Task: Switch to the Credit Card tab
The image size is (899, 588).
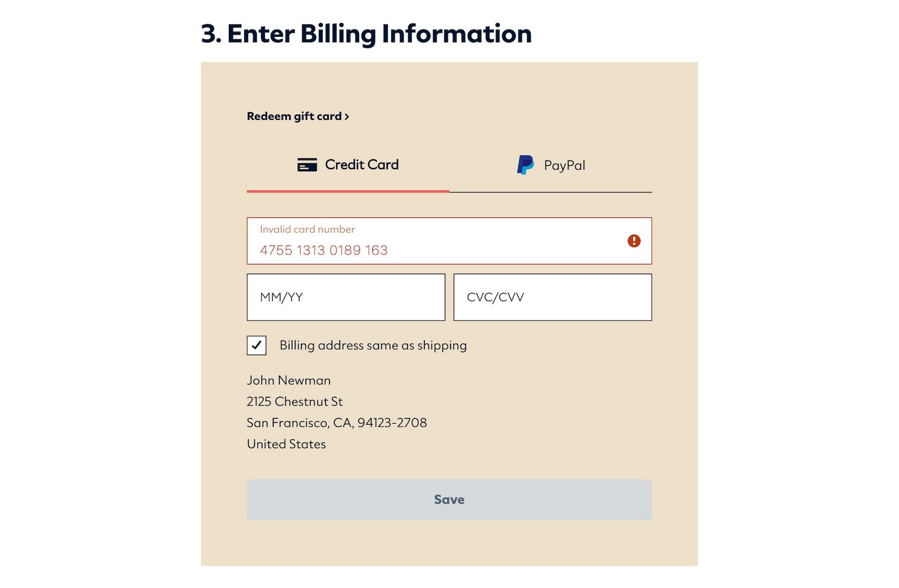Action: [x=348, y=165]
